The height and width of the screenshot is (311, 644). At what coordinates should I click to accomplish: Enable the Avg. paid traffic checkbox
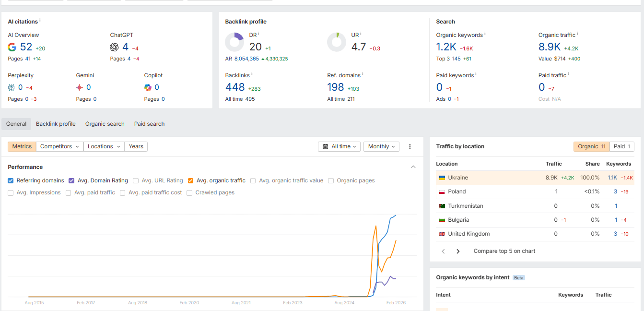coord(69,192)
